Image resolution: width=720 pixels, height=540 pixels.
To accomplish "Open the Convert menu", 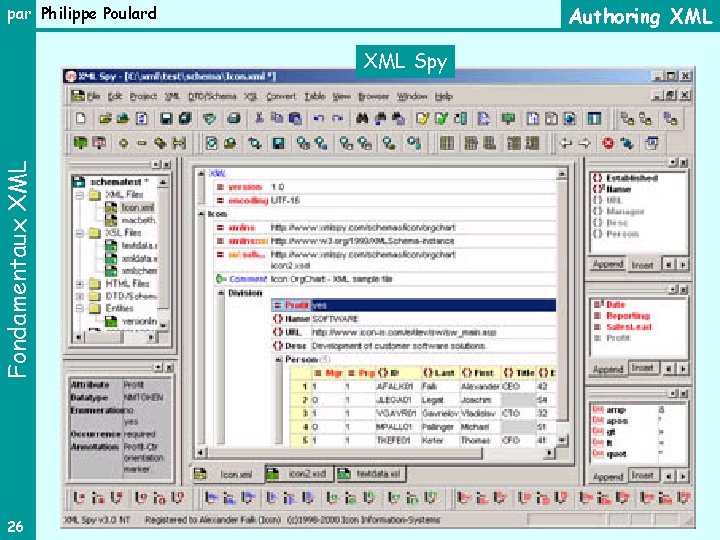I will coord(281,96).
